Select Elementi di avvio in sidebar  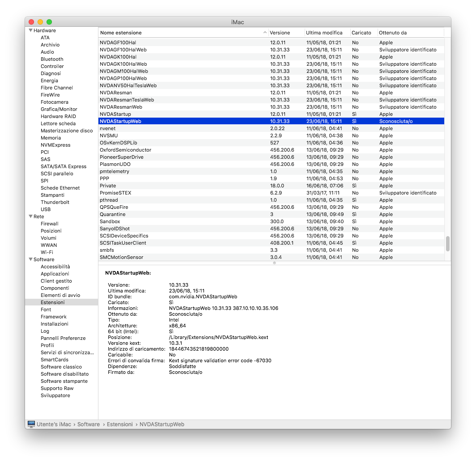click(x=60, y=295)
